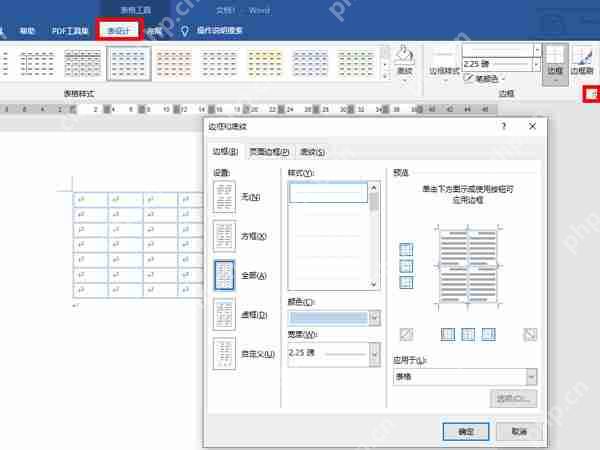Select the 边框(B) dialog tab

[225, 152]
